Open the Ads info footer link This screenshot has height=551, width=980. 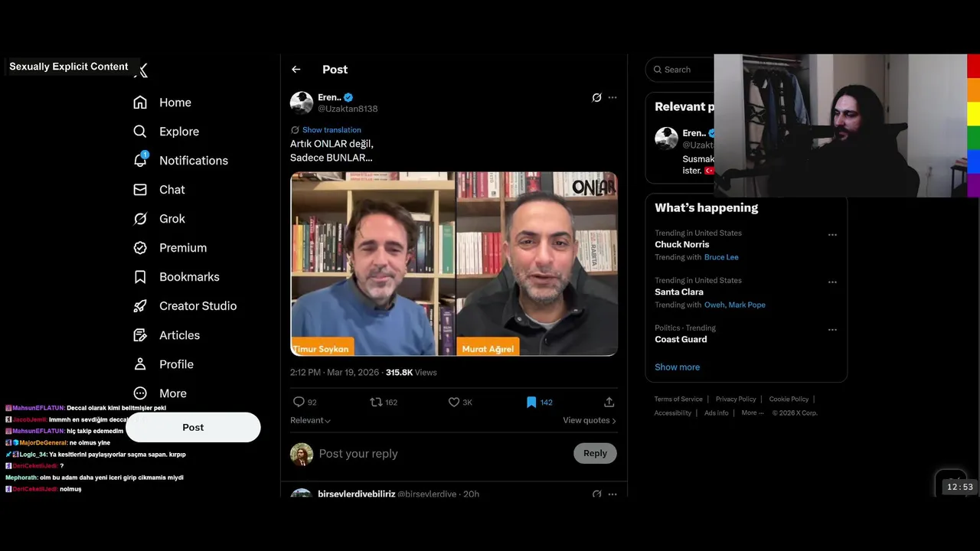pos(717,413)
